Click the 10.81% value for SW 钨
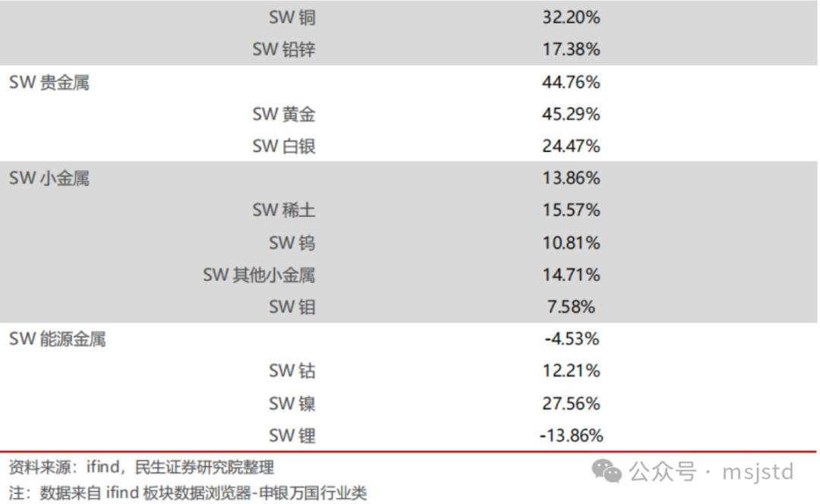This screenshot has width=820, height=504. pos(571,243)
